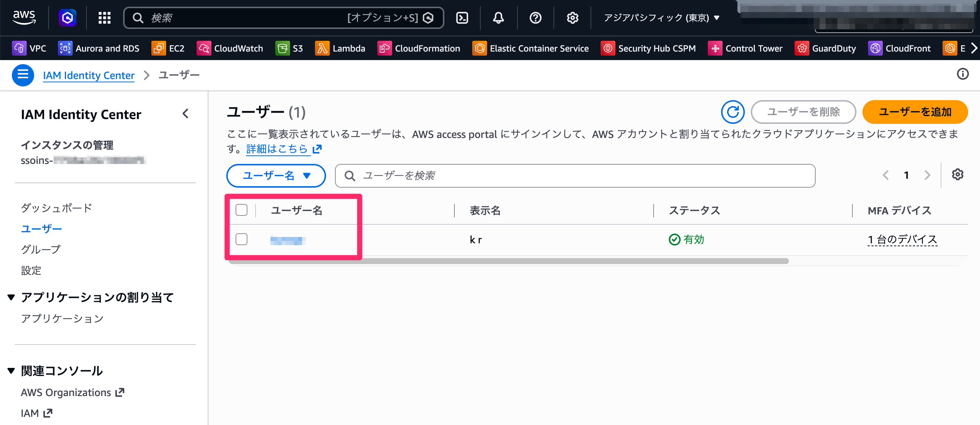Click the 表示名 column header
Image resolution: width=980 pixels, height=425 pixels.
[485, 210]
